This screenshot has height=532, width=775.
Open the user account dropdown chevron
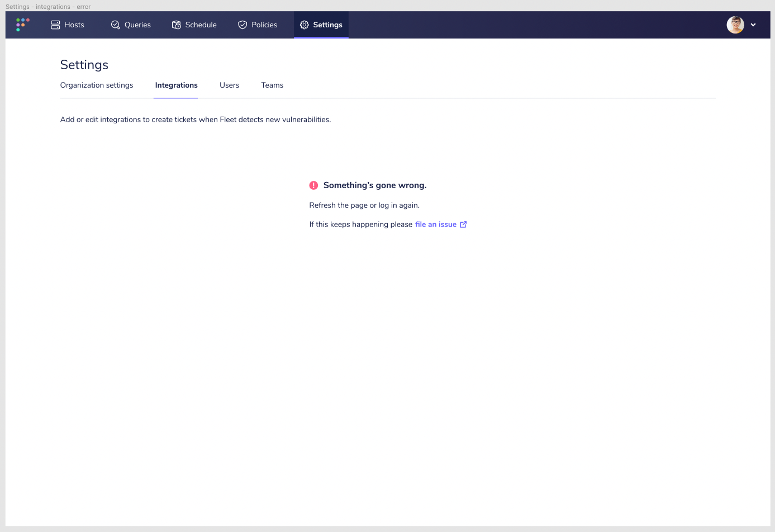[x=753, y=25]
